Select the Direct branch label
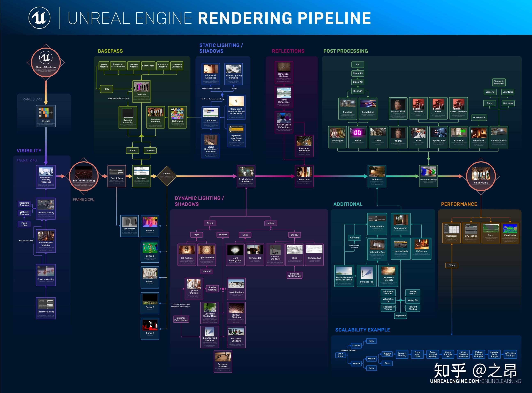The height and width of the screenshot is (393, 532). [210, 223]
